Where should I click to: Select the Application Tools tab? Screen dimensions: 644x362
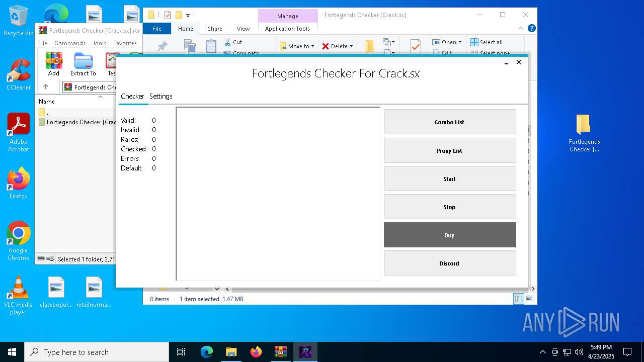point(287,29)
